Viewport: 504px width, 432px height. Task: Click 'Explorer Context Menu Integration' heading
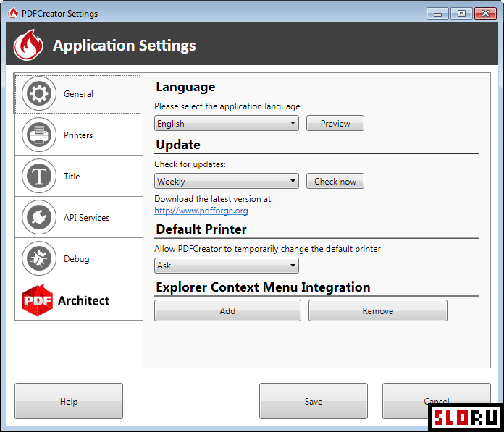[263, 287]
